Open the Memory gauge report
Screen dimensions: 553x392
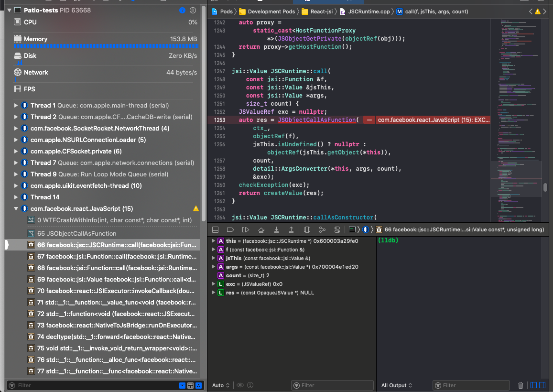105,39
